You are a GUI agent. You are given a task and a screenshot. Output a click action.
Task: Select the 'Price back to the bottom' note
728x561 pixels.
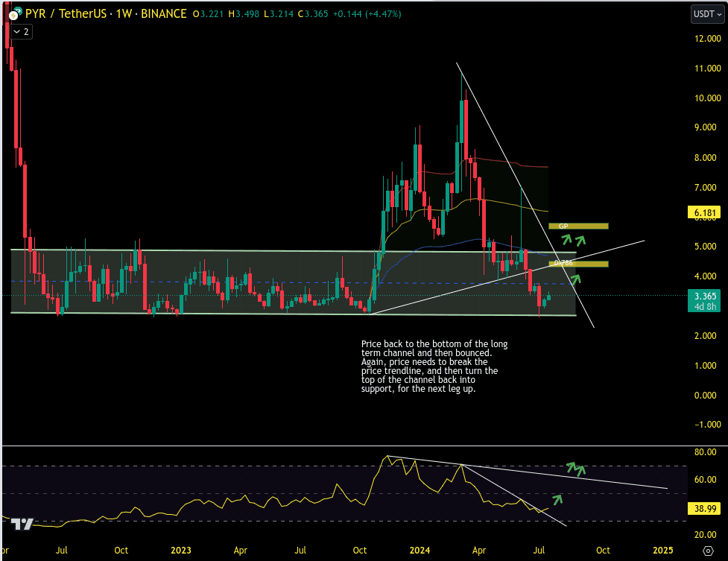[434, 367]
